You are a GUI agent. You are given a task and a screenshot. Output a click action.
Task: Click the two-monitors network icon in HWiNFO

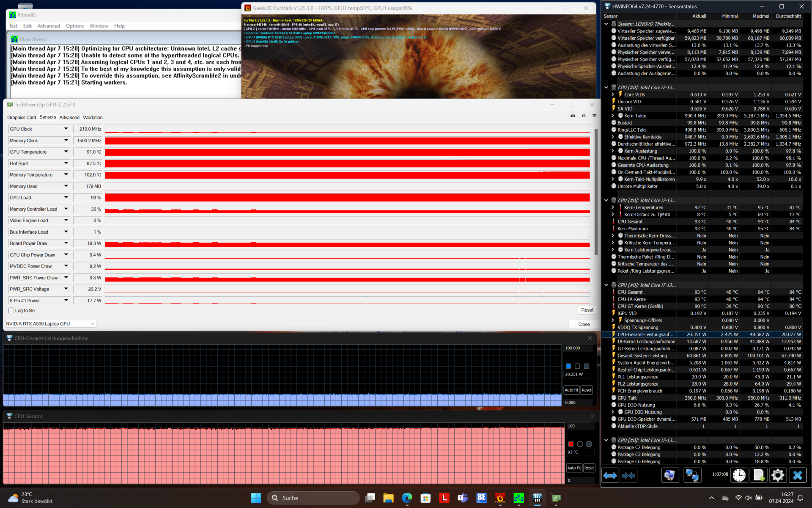691,475
